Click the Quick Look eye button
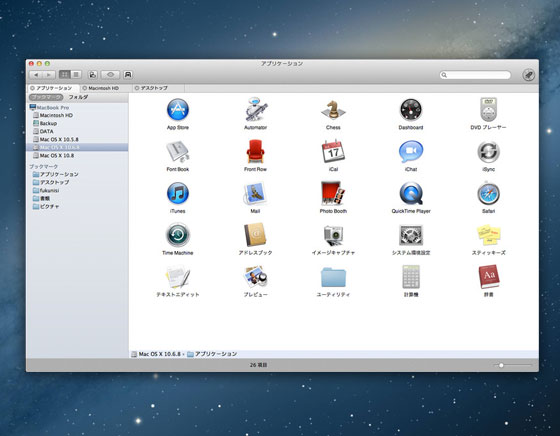This screenshot has height=436, width=560. click(110, 75)
